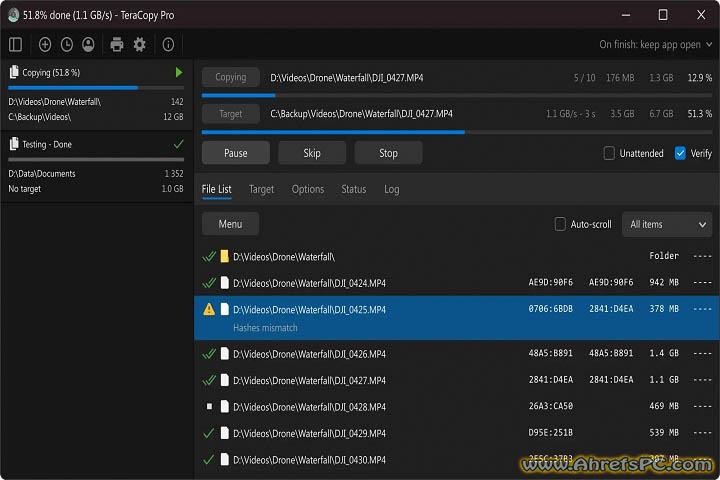Click source path D:\Videos\Drone\Waterfall\DJI_0427.MP4 at top
The width and height of the screenshot is (720, 480).
tap(347, 78)
